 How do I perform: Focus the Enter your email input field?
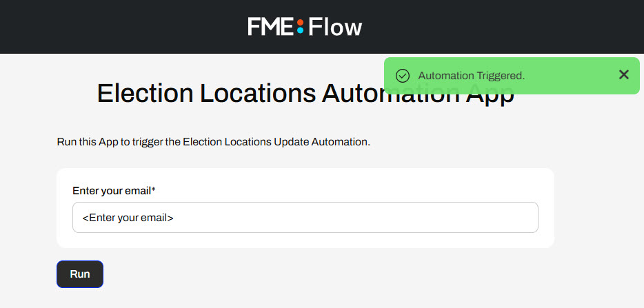coord(305,217)
